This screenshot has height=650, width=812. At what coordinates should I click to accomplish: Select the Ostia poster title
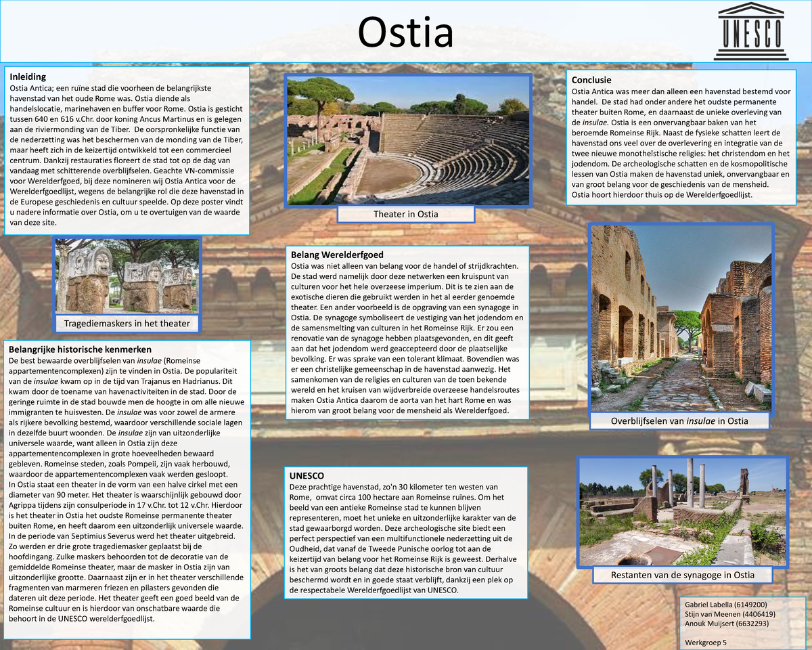click(405, 34)
